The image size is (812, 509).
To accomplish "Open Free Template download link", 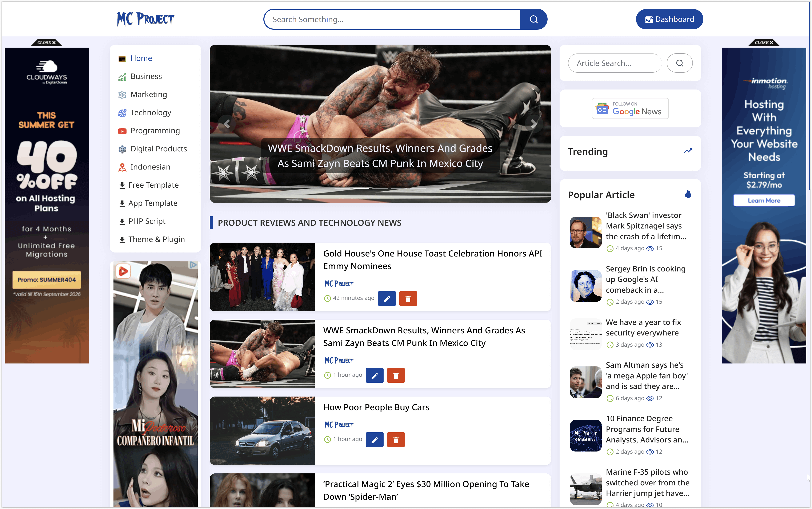I will coord(153,185).
